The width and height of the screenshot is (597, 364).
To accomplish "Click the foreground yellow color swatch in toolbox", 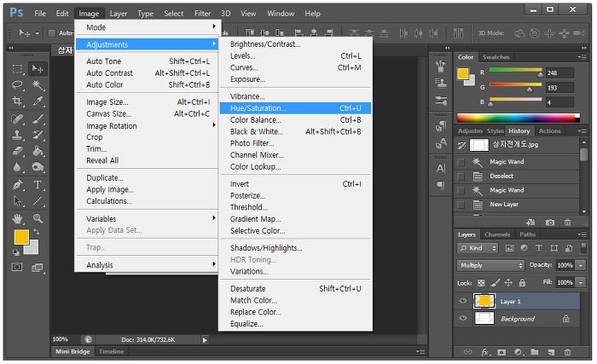I will [x=21, y=237].
